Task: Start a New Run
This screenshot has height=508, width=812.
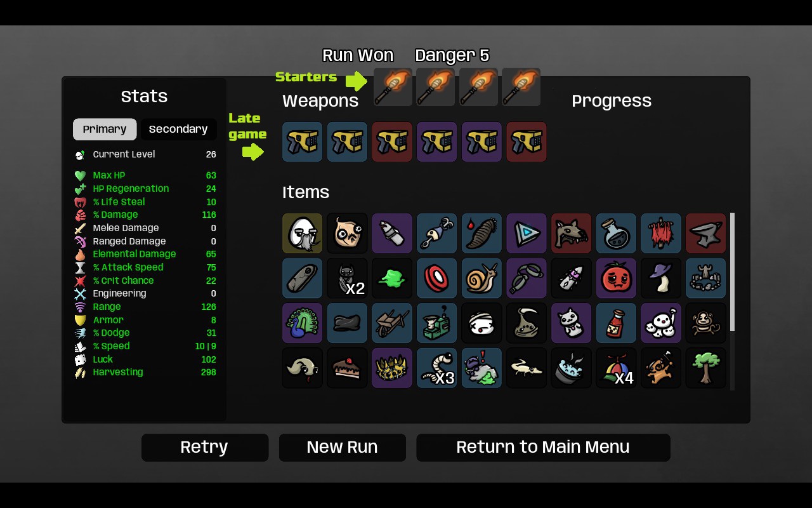Action: point(343,447)
